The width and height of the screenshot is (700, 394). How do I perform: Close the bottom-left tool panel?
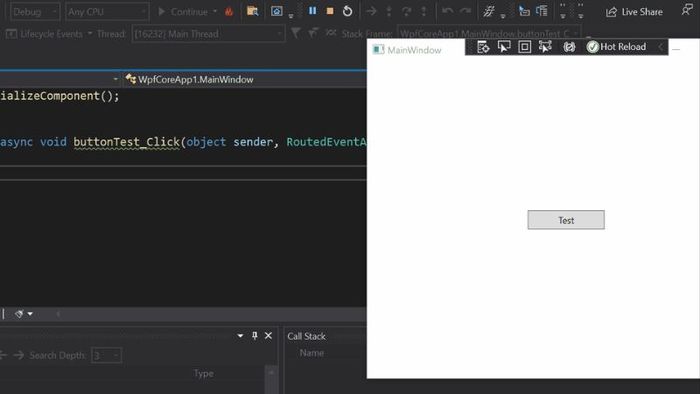268,336
